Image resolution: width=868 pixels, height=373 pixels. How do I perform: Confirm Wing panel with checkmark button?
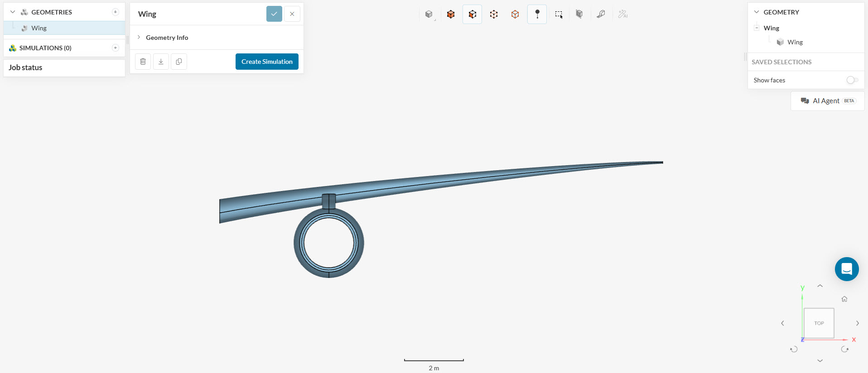point(274,14)
